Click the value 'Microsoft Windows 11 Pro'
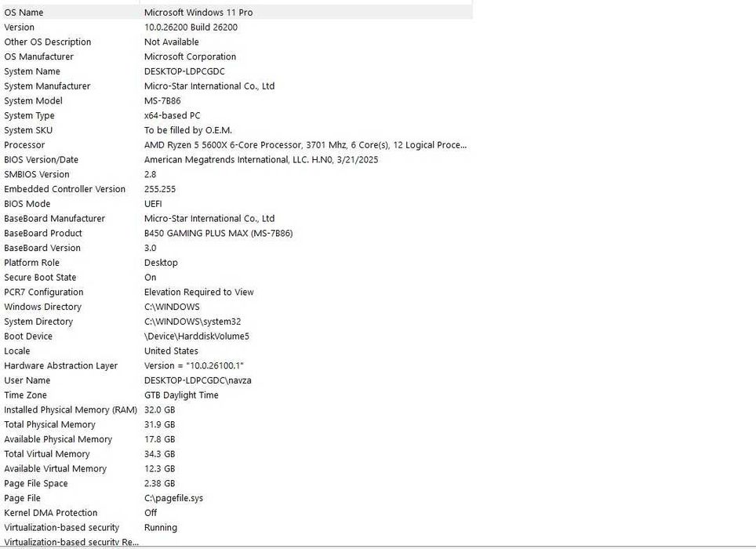The image size is (756, 549). [198, 12]
